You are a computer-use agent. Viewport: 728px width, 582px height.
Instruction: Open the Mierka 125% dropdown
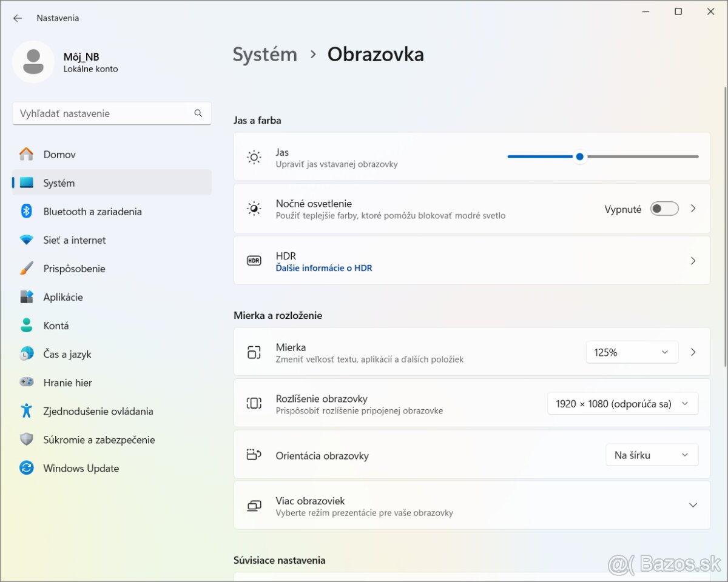click(x=632, y=352)
